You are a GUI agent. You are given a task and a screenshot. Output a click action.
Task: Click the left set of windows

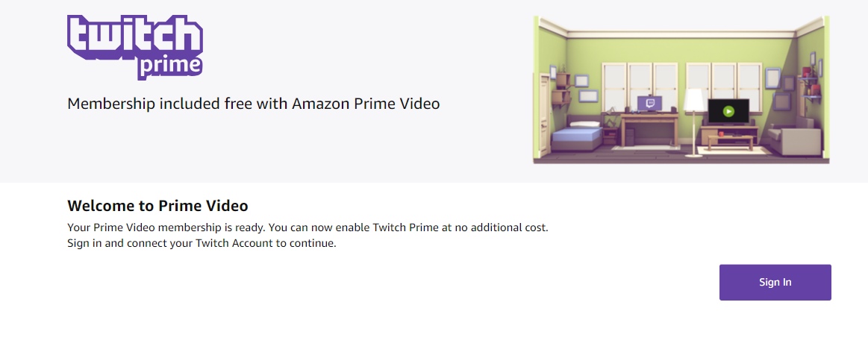[640, 88]
